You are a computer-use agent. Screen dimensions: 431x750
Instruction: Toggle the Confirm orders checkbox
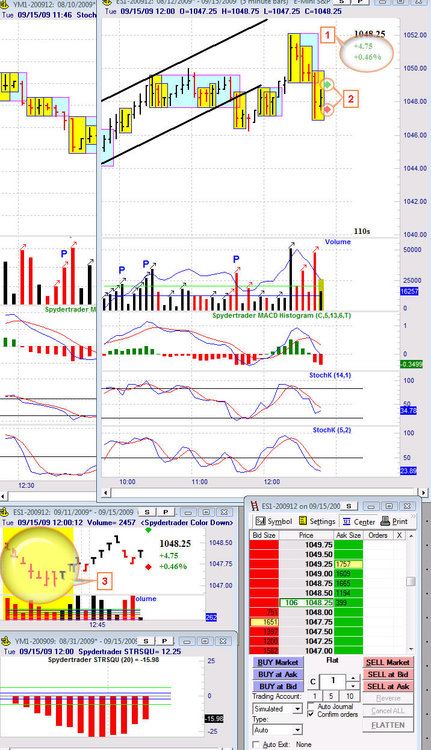(311, 714)
